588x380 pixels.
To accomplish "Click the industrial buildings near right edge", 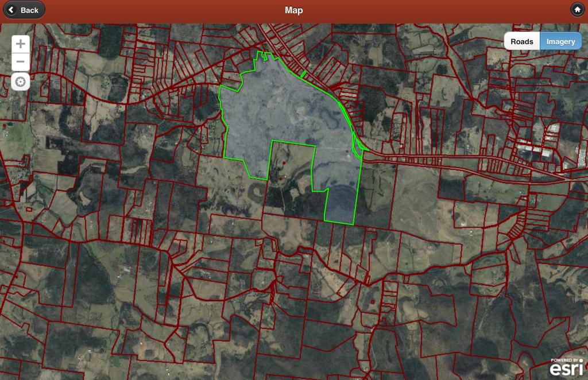I will 537,149.
